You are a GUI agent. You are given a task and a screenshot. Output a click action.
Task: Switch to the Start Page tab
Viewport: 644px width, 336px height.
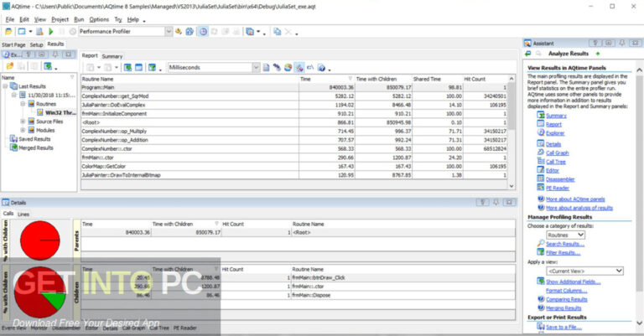(x=13, y=44)
